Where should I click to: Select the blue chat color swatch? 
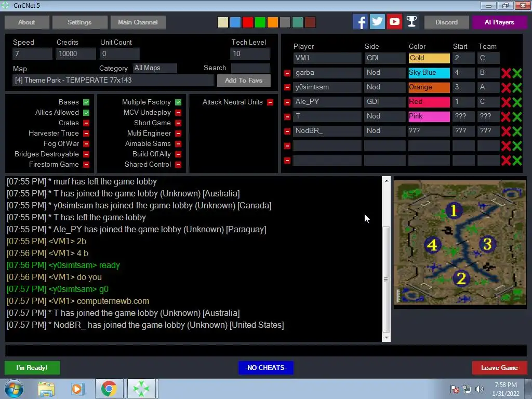point(235,22)
